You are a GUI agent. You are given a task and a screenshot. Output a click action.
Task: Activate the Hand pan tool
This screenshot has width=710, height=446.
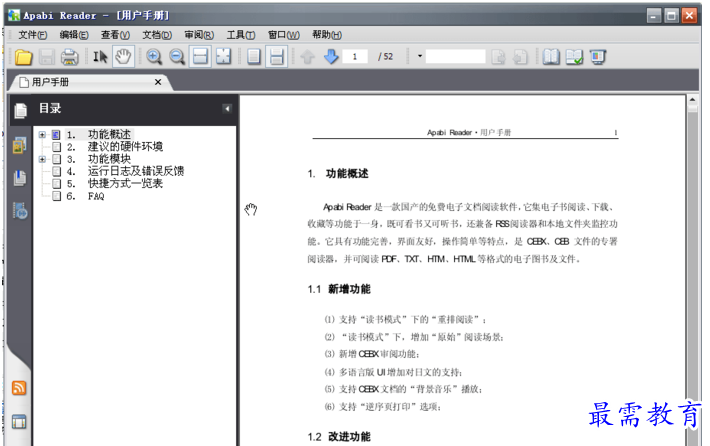click(x=123, y=57)
